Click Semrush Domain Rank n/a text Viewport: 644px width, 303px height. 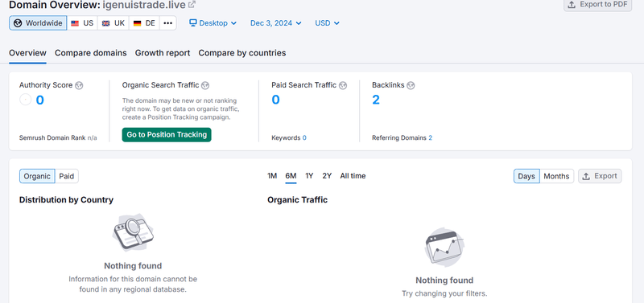(x=58, y=137)
